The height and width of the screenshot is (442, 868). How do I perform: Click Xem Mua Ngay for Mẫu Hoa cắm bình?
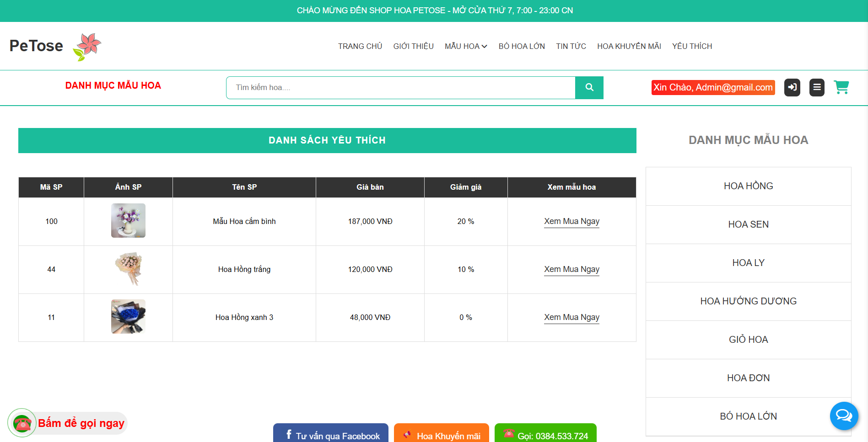click(x=571, y=221)
